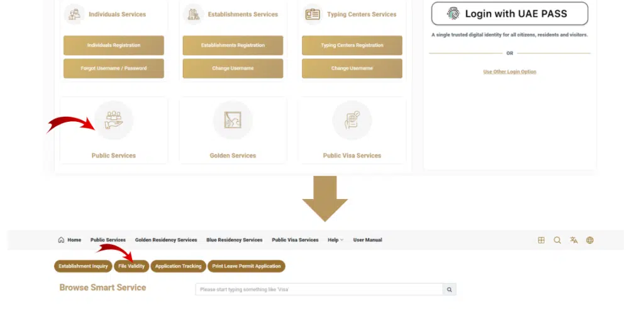Click the Golden Services card label

(x=233, y=156)
